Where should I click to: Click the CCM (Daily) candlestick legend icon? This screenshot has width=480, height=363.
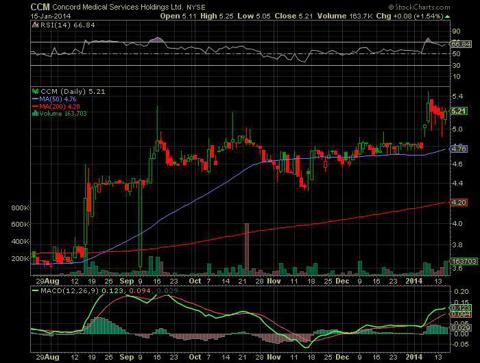tap(35, 91)
